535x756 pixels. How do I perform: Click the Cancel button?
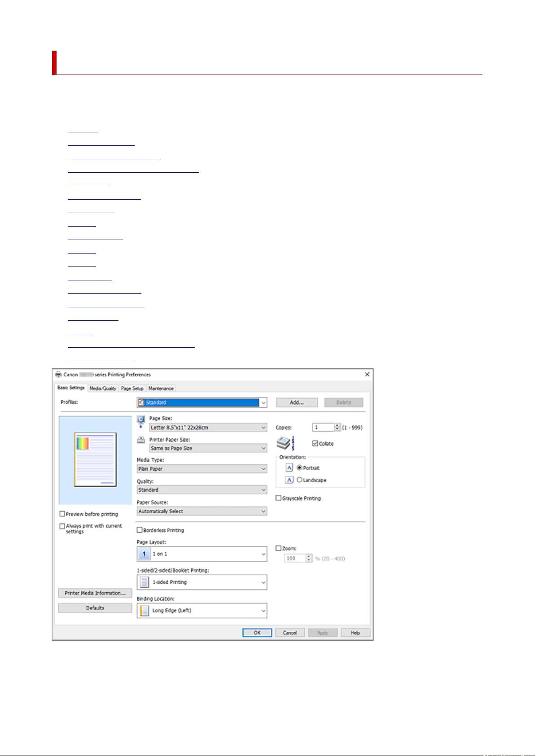click(290, 633)
